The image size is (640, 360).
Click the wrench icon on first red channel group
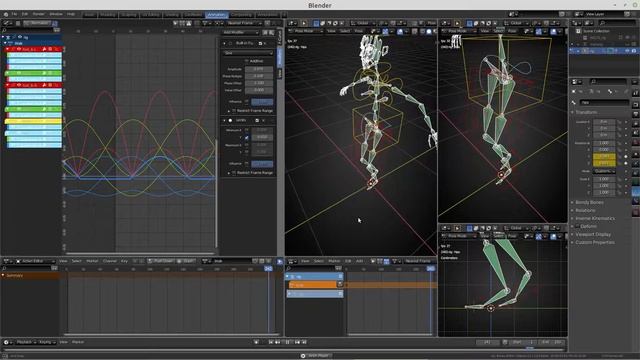click(44, 49)
